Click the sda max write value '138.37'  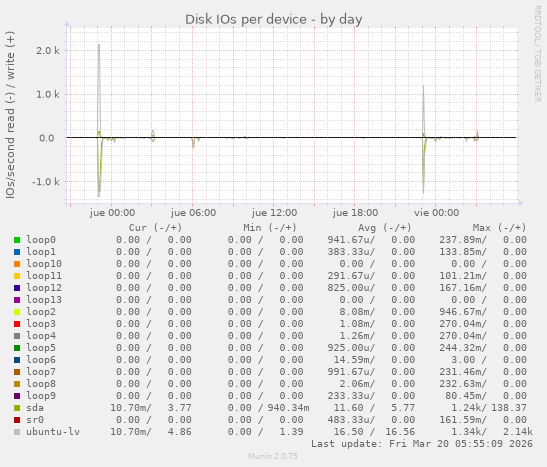(x=509, y=408)
